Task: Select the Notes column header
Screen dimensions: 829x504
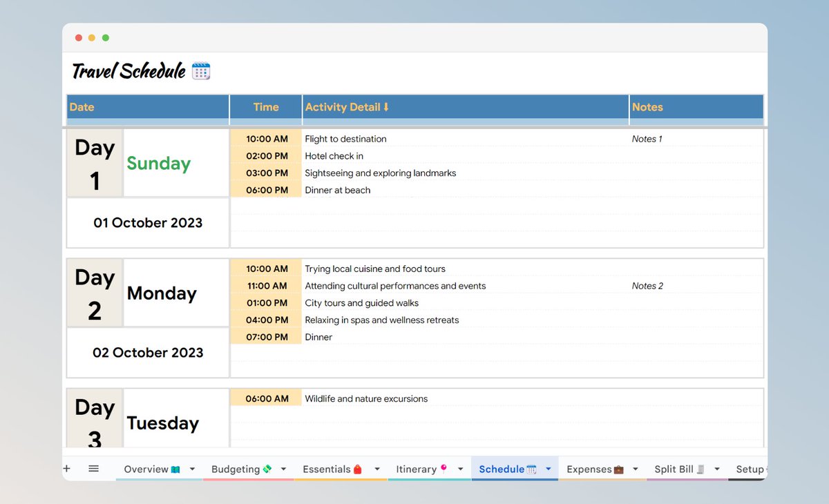Action: click(696, 107)
